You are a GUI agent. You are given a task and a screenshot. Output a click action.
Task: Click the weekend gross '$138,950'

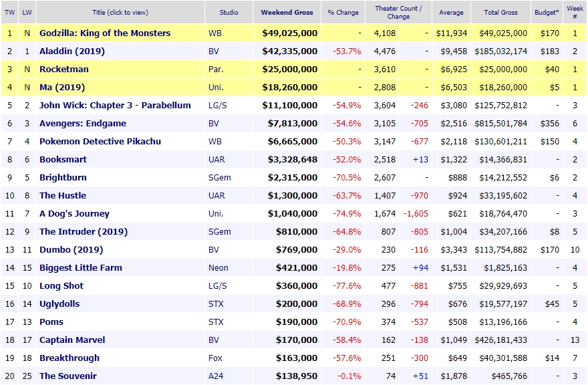click(x=297, y=375)
